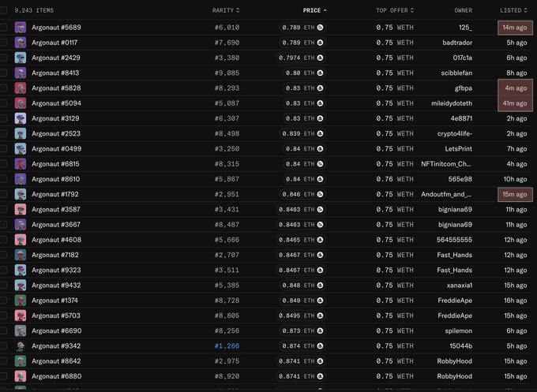This screenshot has width=537, height=392.
Task: Click the Argonaut #1374 green thumbnail
Action: [x=21, y=301]
